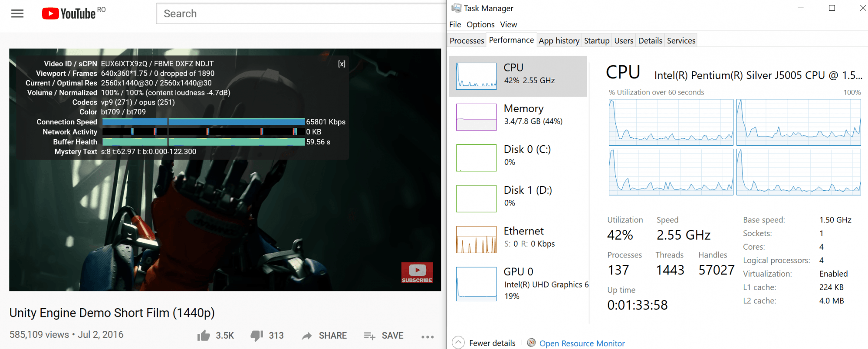The width and height of the screenshot is (868, 349).
Task: Close the stats for nerds overlay
Action: pos(342,64)
